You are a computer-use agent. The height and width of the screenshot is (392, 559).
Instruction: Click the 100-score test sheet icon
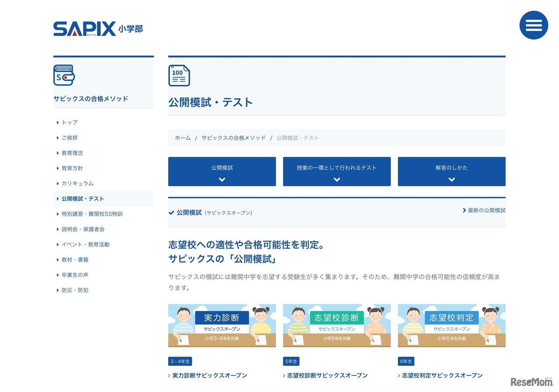click(x=179, y=76)
